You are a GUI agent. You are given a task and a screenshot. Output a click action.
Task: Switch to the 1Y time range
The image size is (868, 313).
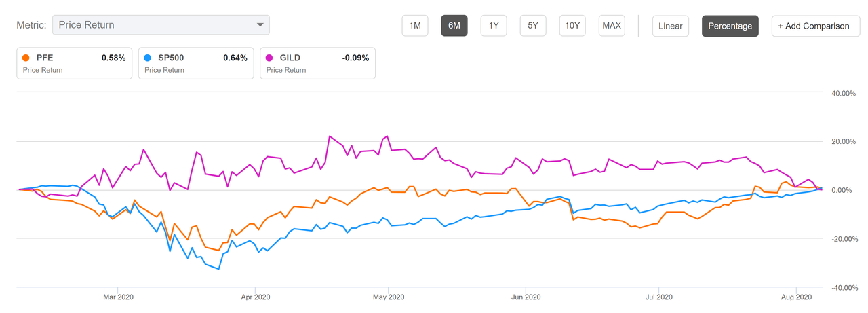point(494,26)
